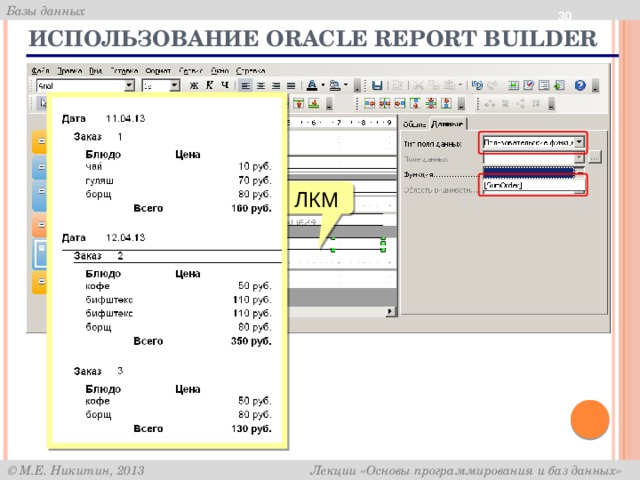640x480 pixels.
Task: Open the Окно menu
Action: (220, 71)
